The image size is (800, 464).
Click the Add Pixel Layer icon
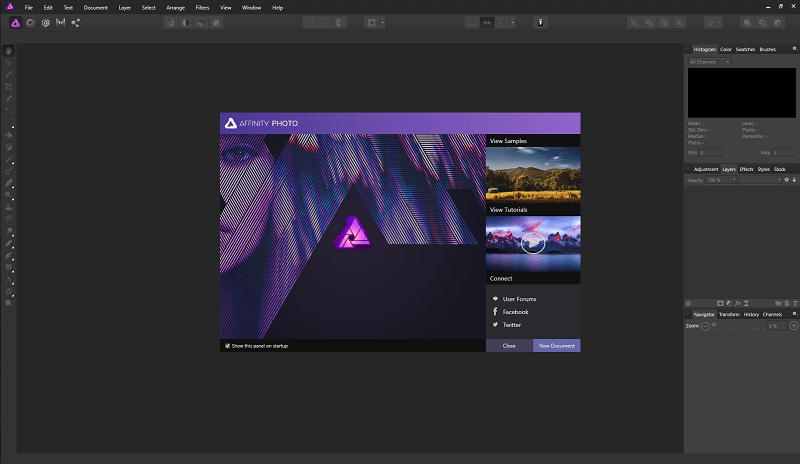tap(787, 303)
